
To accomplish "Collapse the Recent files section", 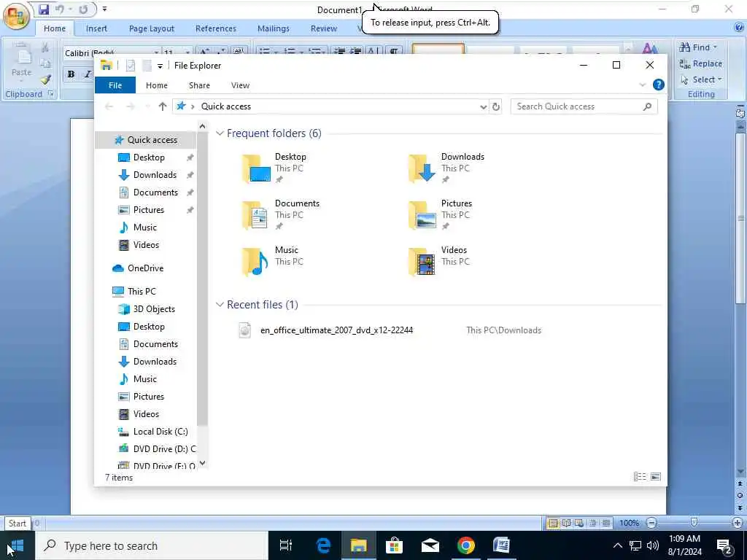I will 220,304.
